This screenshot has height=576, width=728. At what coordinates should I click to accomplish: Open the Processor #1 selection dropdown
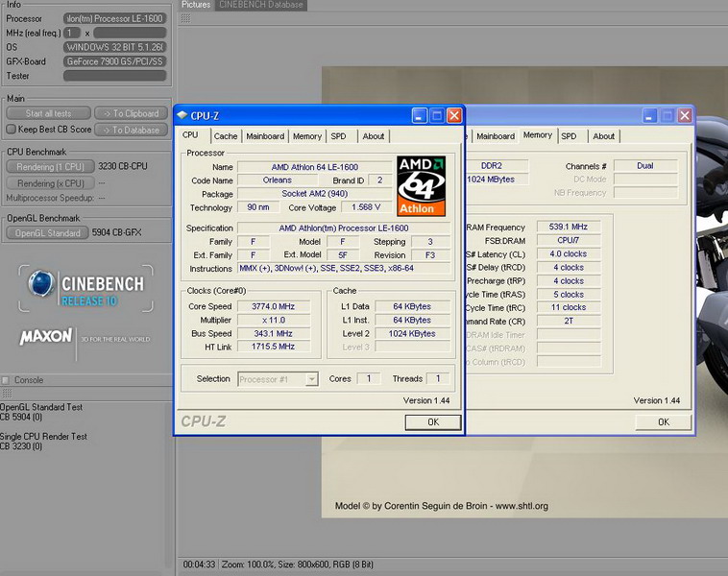click(x=312, y=379)
